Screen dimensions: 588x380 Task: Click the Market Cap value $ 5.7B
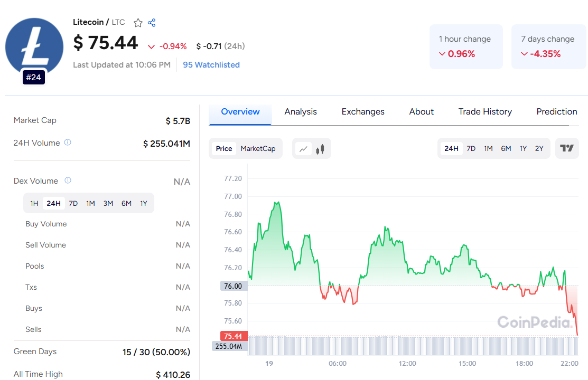pos(178,121)
